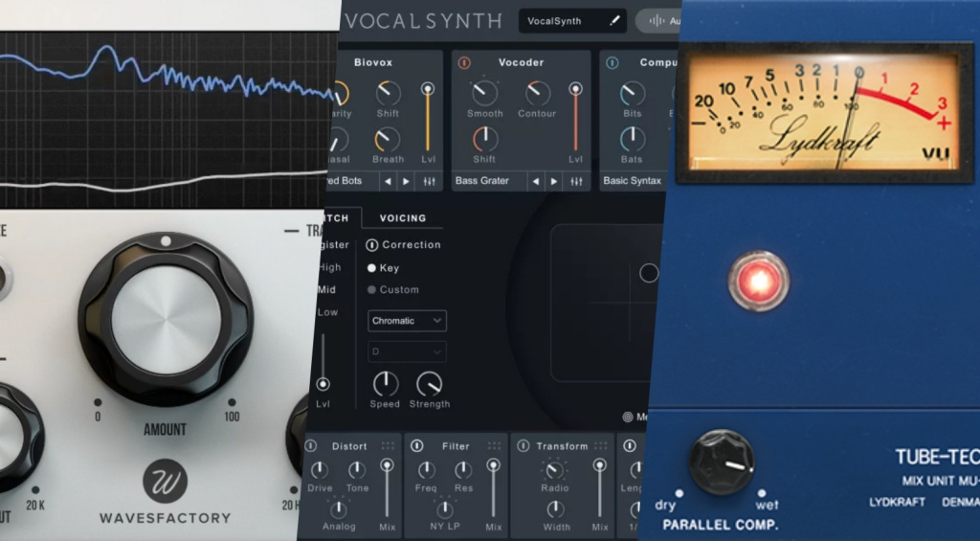
Task: Toggle the Vocoder module power button
Action: (x=465, y=62)
